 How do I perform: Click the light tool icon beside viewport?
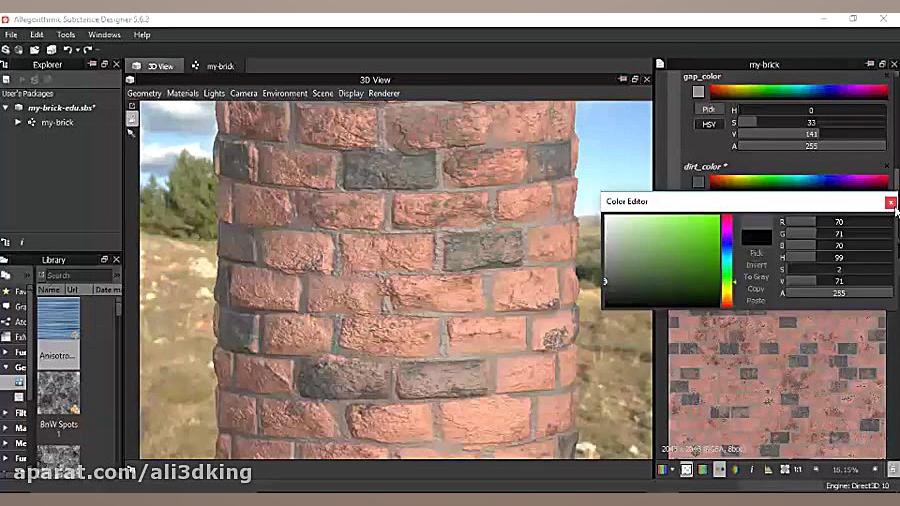pos(132,133)
